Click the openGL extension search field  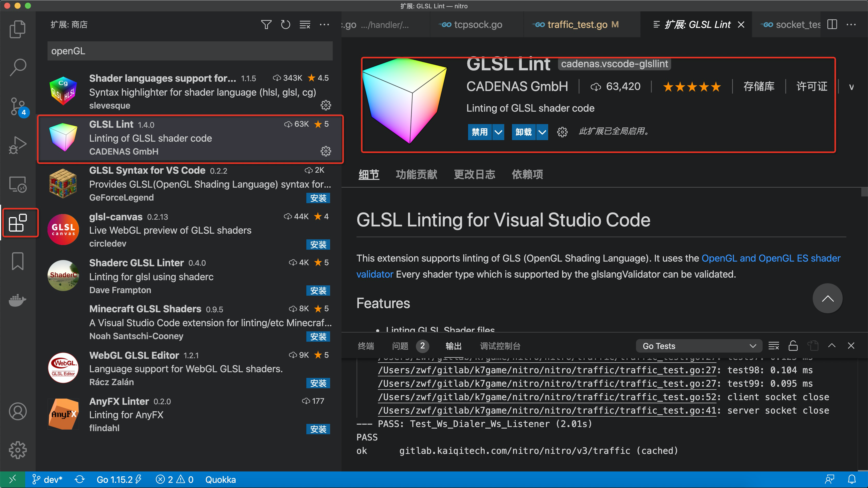[190, 51]
